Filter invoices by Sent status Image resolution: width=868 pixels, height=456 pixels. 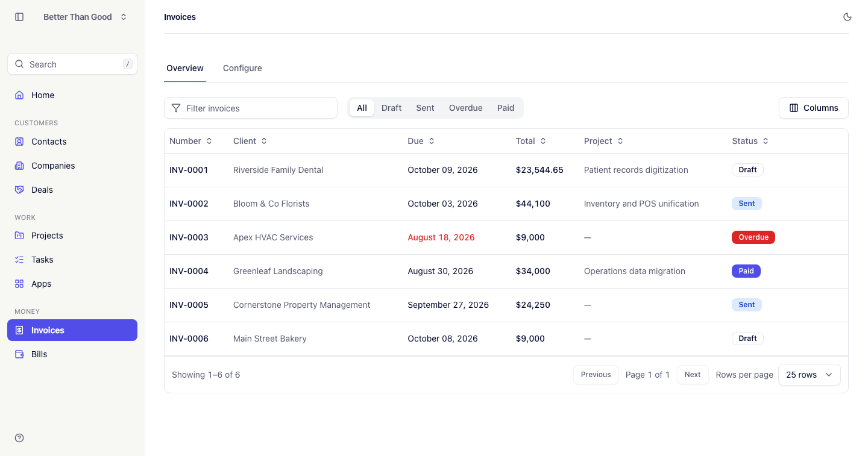click(425, 108)
